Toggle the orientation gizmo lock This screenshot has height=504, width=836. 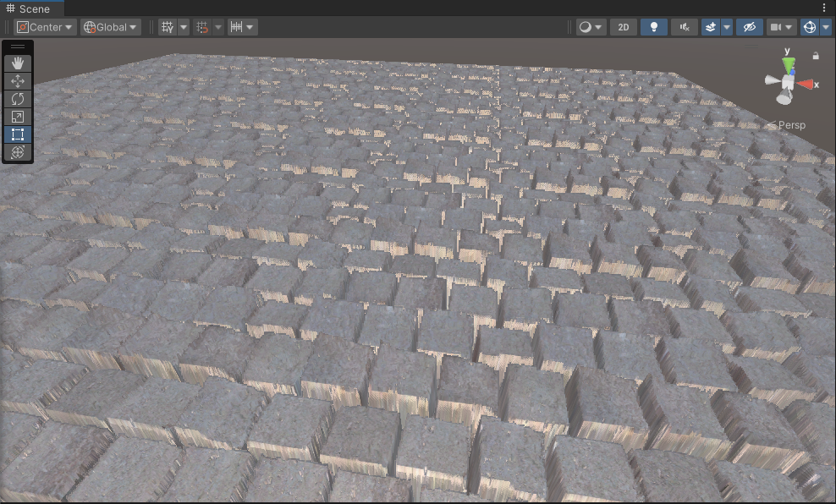[816, 56]
